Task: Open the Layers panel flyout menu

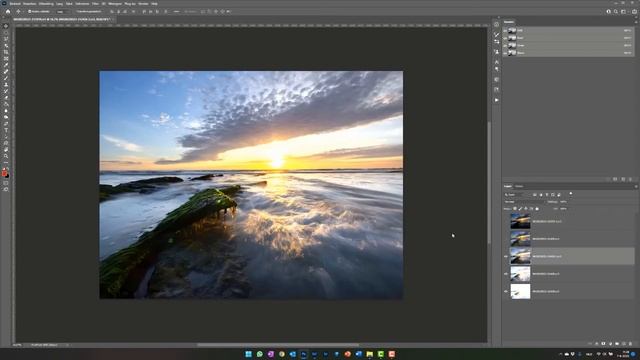Action: [636, 187]
